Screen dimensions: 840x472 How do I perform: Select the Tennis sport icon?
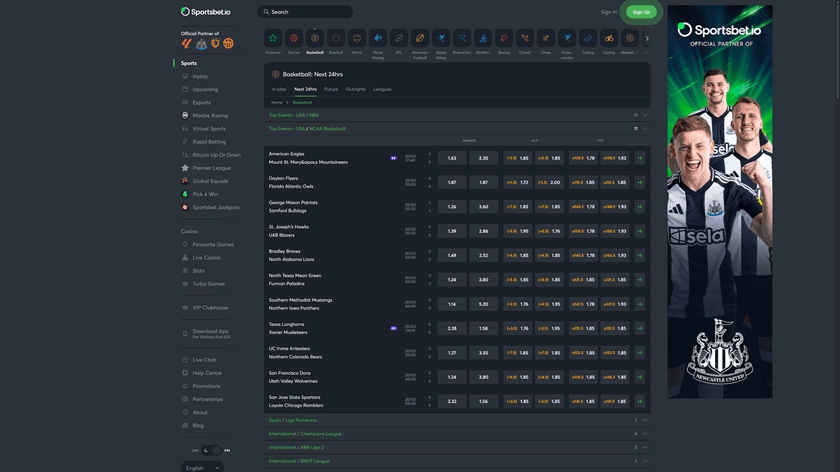point(357,38)
